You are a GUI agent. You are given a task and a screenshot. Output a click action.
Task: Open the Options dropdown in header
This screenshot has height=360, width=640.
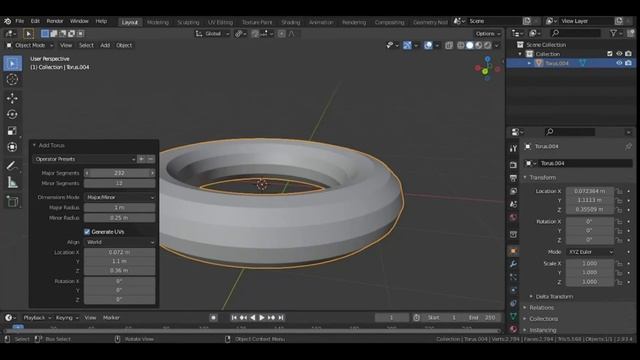tap(487, 34)
